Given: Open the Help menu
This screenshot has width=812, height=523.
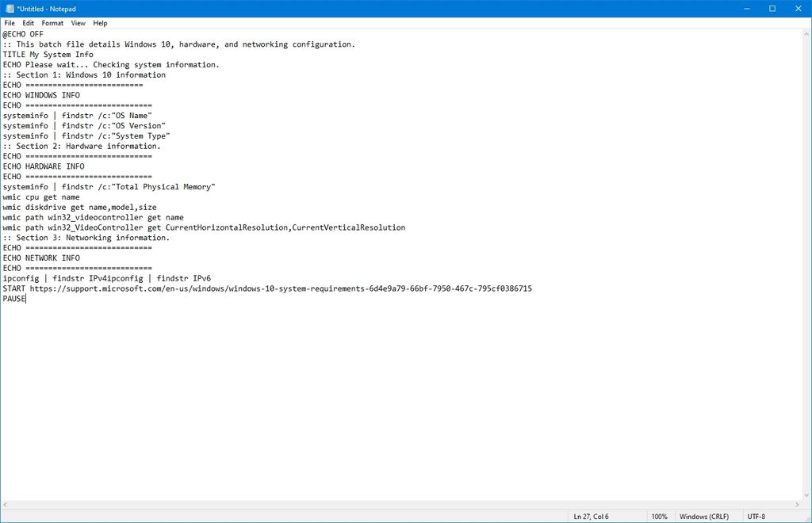Looking at the screenshot, I should point(100,22).
